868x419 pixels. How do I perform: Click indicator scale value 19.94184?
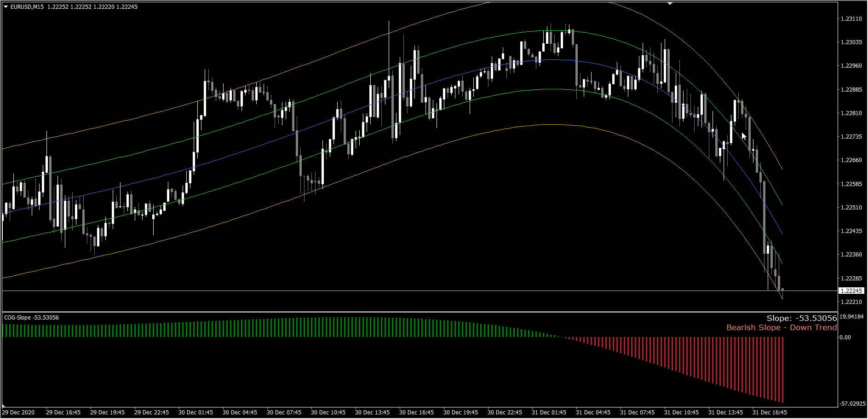click(852, 317)
